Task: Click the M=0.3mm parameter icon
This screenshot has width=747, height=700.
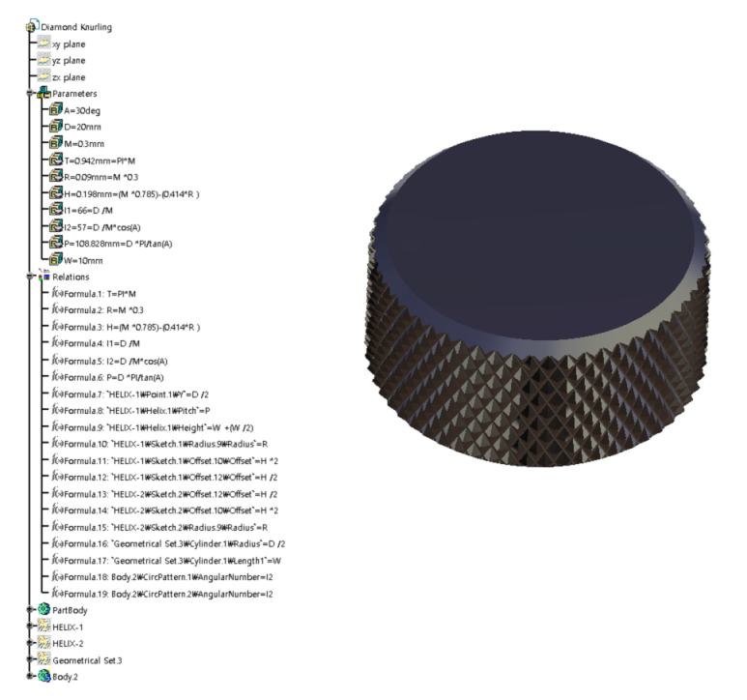Action: pyautogui.click(x=56, y=143)
